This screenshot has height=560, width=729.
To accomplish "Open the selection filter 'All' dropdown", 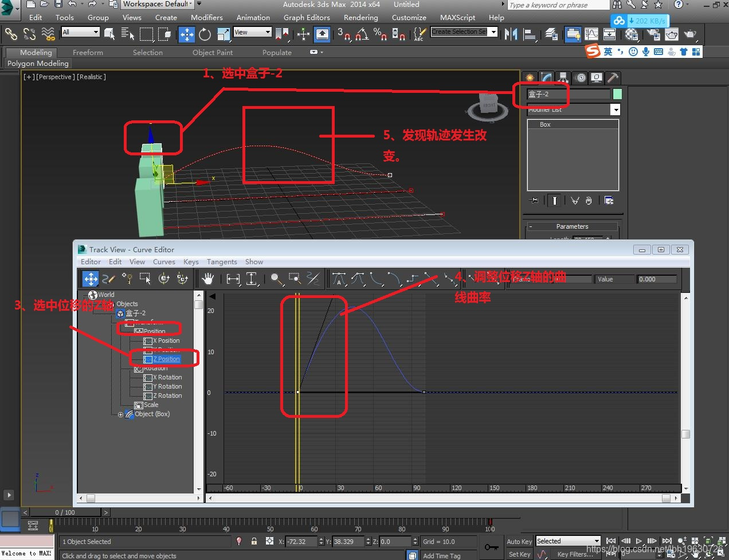I will [80, 32].
